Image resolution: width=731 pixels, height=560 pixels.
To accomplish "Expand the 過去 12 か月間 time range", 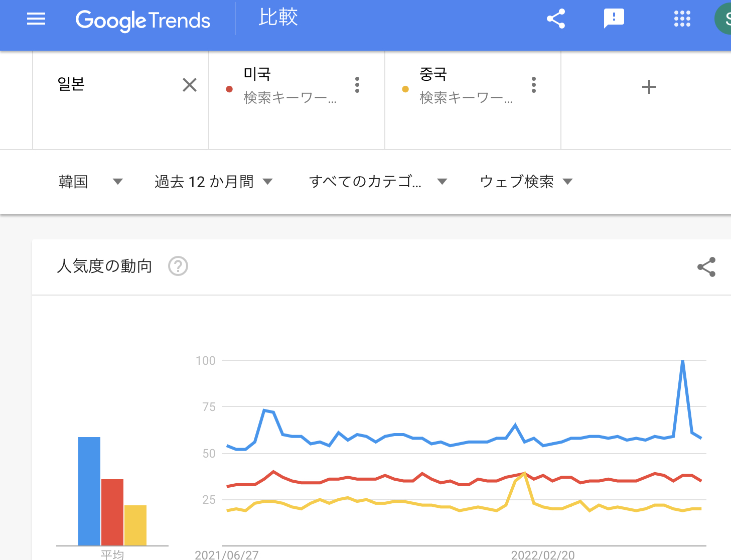I will 213,182.
